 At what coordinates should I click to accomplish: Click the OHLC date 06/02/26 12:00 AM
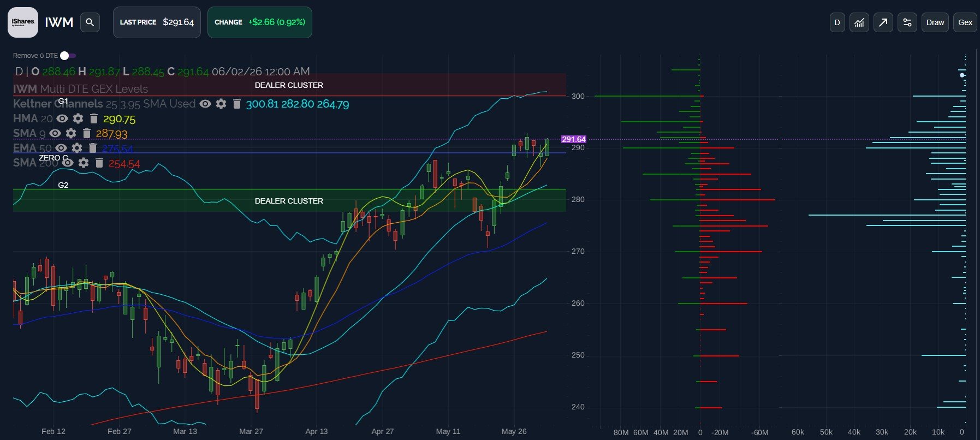pos(261,72)
